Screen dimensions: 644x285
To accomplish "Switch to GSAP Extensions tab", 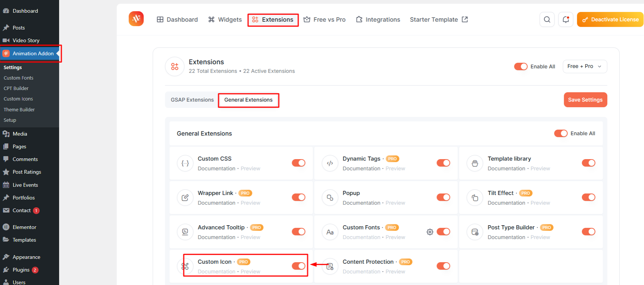I will (x=192, y=100).
